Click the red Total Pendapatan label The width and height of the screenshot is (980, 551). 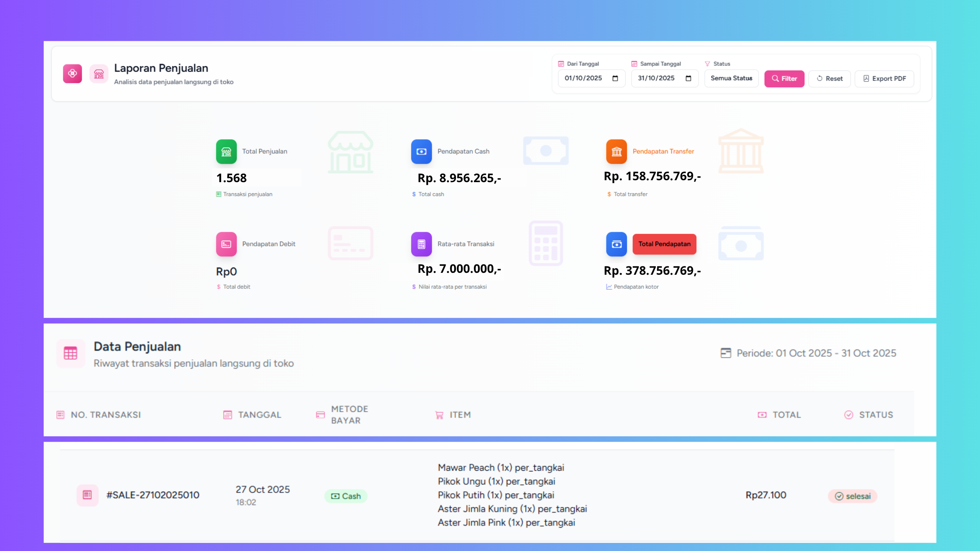[664, 244]
